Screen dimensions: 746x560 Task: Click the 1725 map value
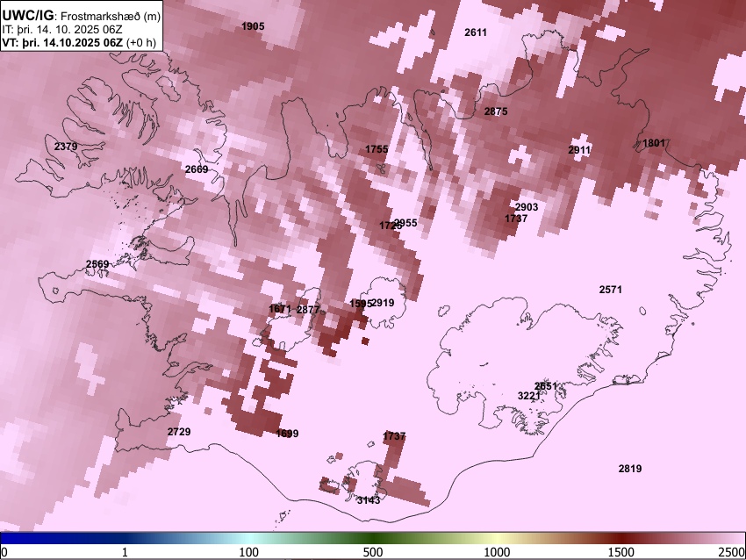389,226
